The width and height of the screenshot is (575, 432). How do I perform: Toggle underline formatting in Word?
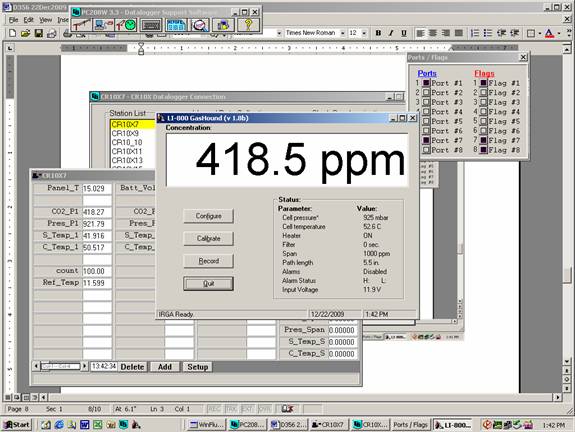[404, 33]
